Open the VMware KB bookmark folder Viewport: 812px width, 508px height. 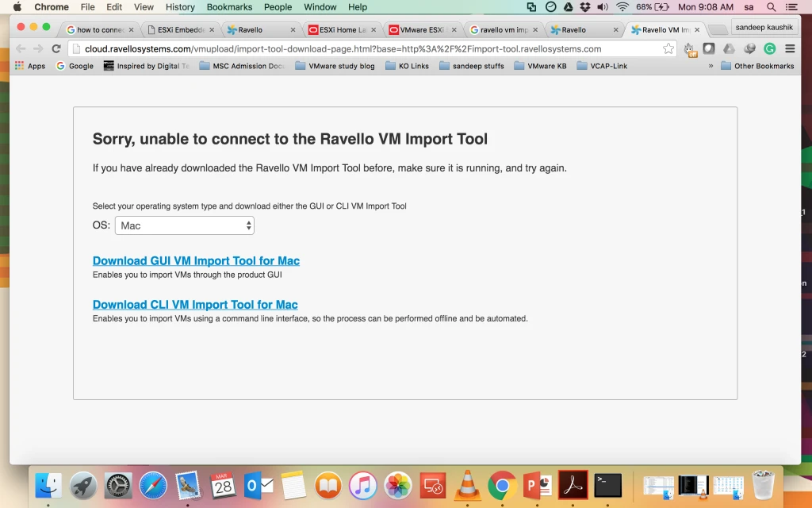540,66
